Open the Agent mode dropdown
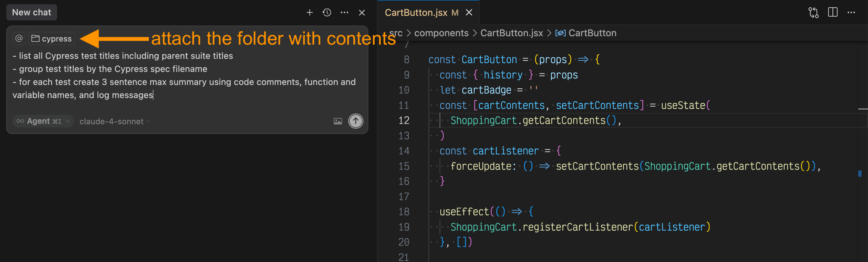This screenshot has height=262, width=868. [x=43, y=121]
